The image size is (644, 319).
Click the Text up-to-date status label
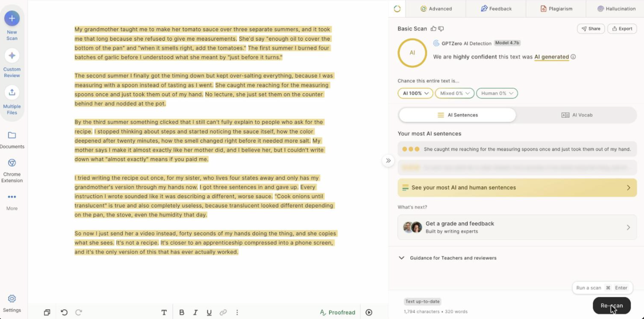click(422, 302)
